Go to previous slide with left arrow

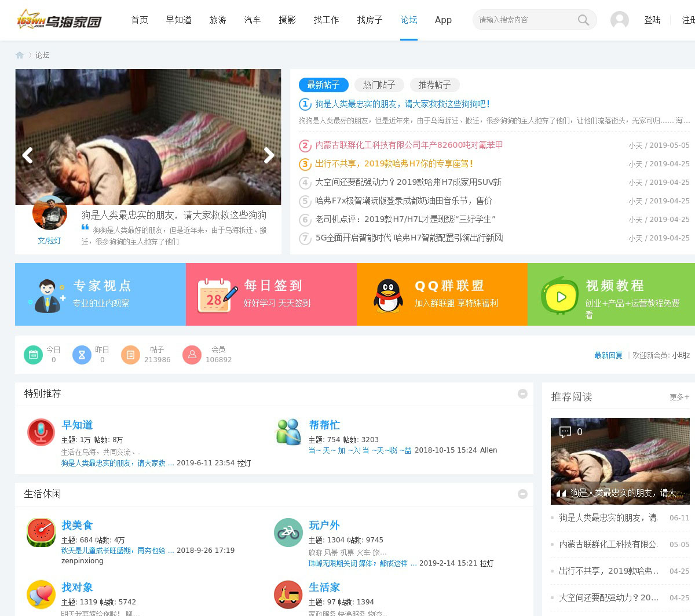click(x=27, y=155)
